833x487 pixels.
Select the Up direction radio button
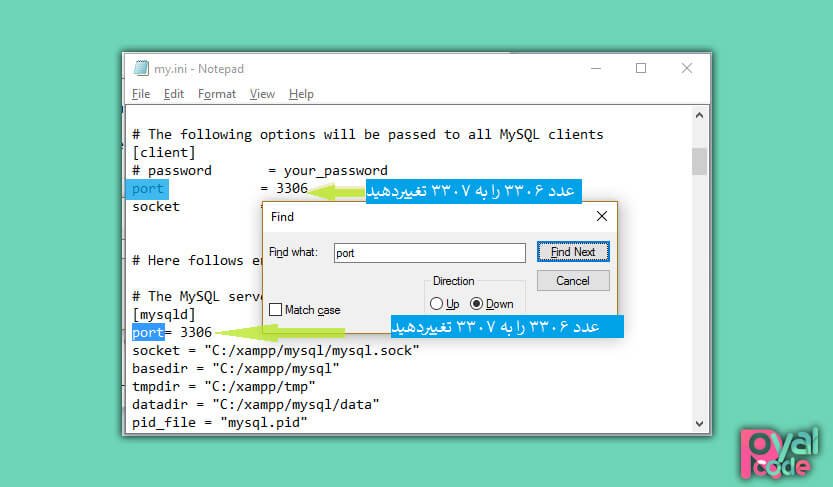coord(436,304)
